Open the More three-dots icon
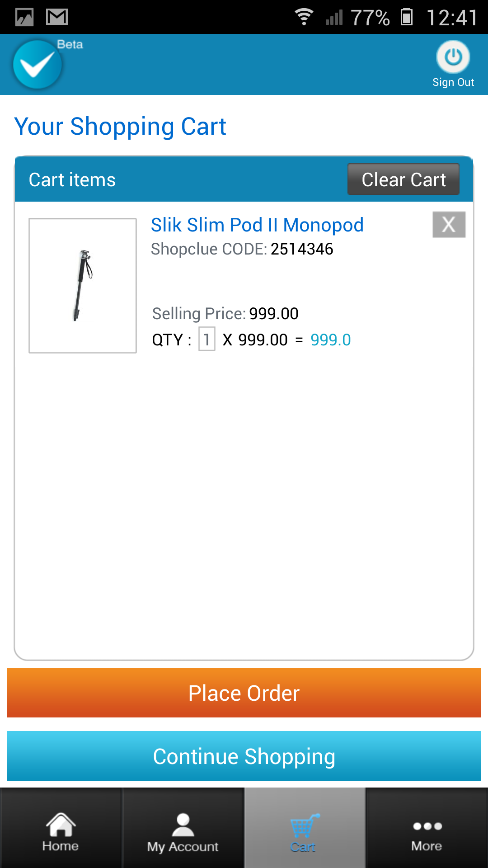488x868 pixels. 427,826
